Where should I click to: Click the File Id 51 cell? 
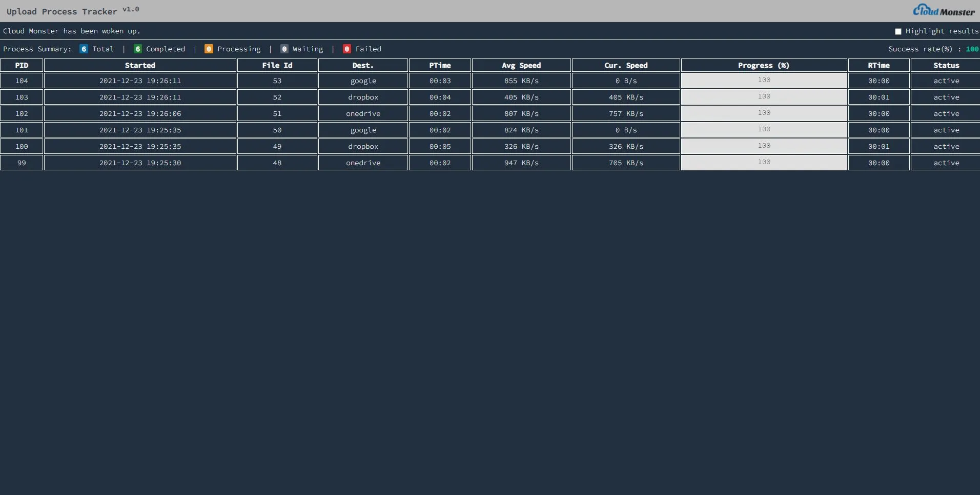pyautogui.click(x=277, y=113)
